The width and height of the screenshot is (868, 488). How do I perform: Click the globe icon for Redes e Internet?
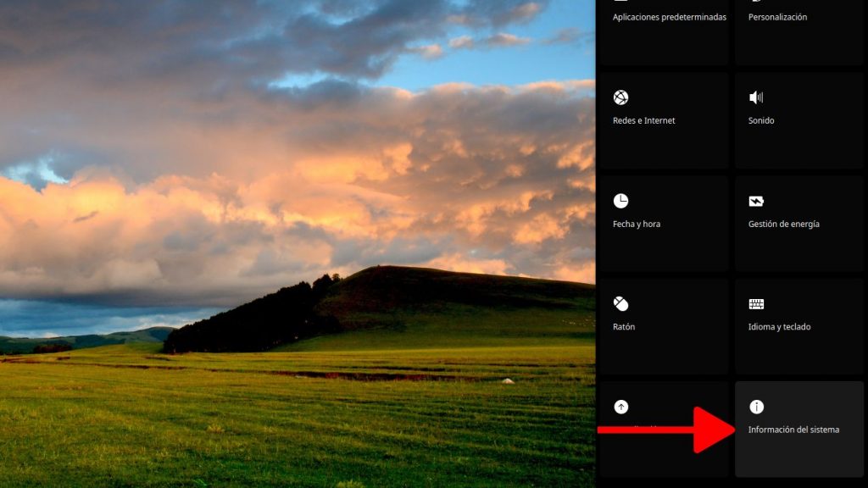620,97
